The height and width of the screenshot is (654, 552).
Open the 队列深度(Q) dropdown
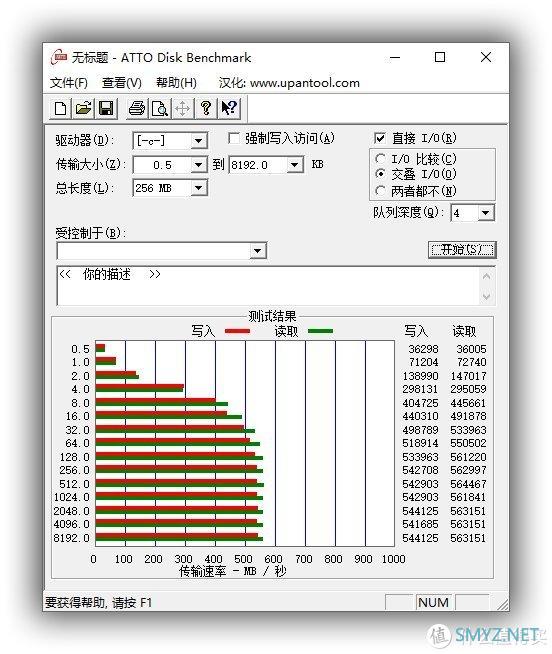tap(485, 213)
